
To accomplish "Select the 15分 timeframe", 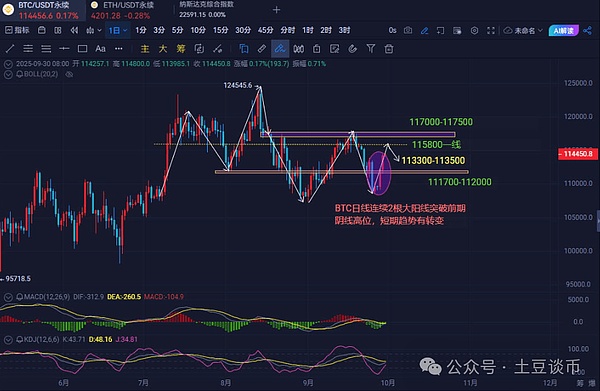I will pos(220,30).
